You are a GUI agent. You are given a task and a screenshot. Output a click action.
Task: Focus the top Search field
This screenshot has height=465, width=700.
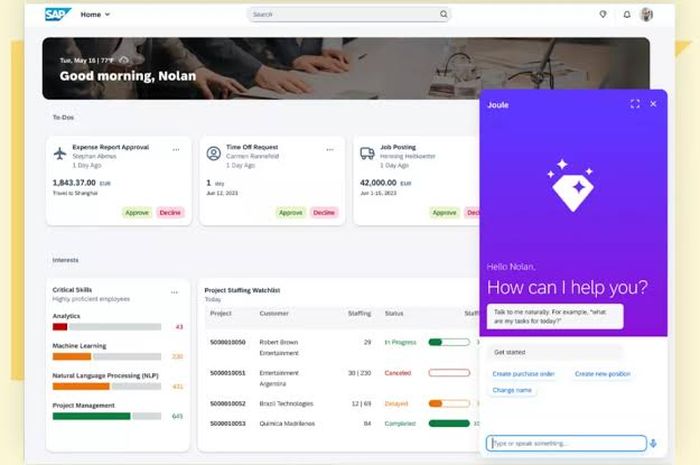click(x=348, y=14)
